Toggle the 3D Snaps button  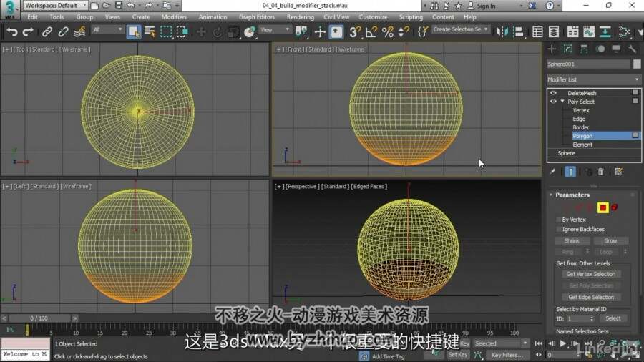354,31
